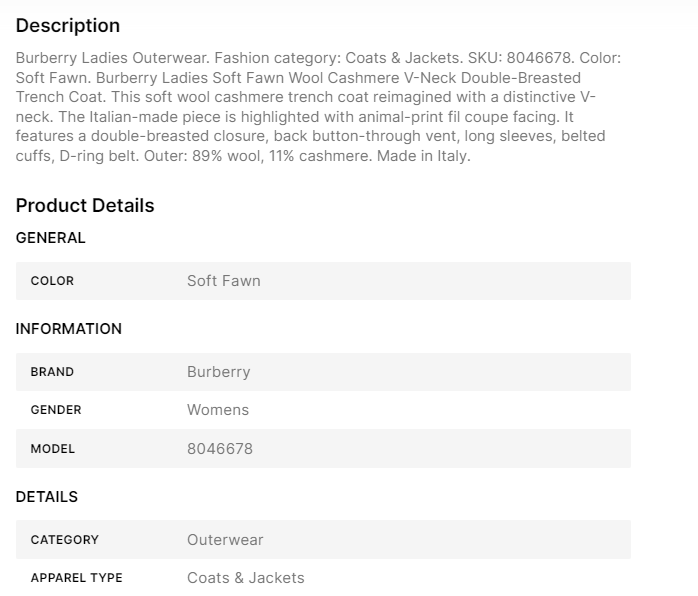
Task: Click the Coats & Jackets apparel type value
Action: 245,578
